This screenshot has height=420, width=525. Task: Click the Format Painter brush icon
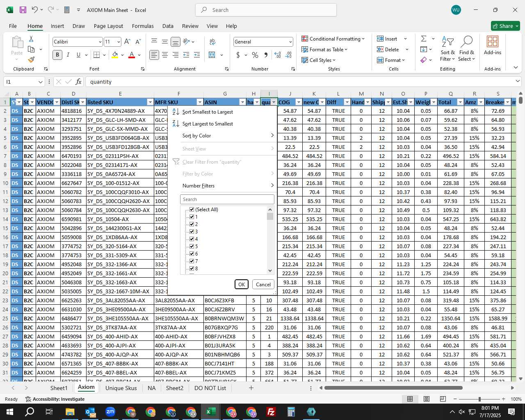[31, 59]
